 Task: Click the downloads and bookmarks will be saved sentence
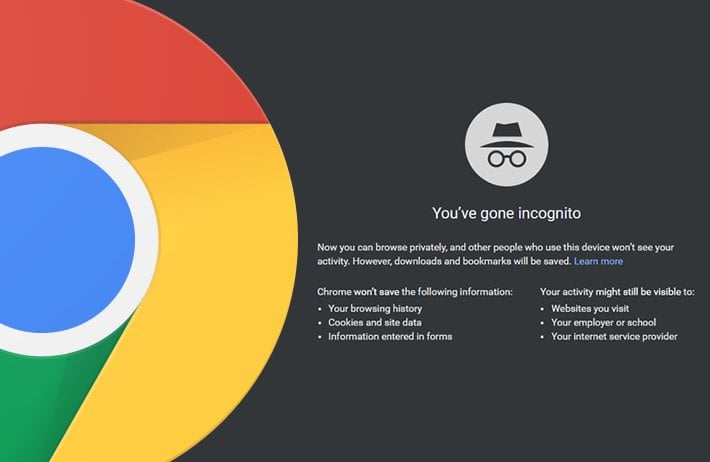461,261
